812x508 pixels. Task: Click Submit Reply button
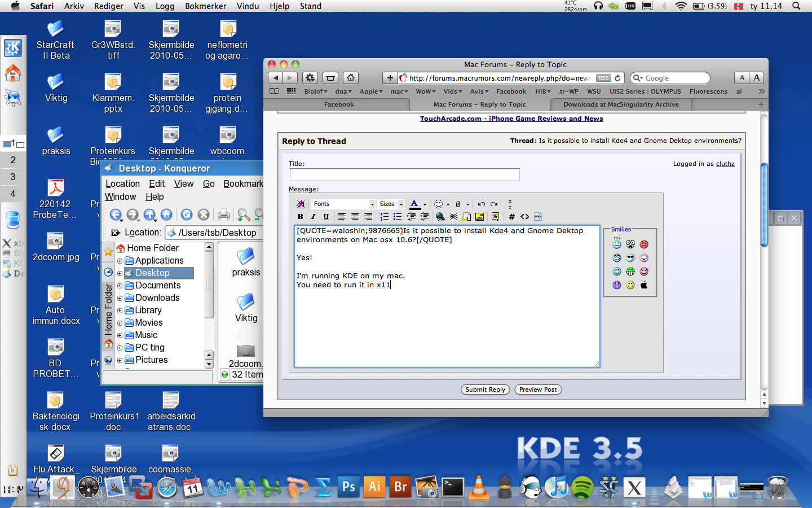pos(485,389)
